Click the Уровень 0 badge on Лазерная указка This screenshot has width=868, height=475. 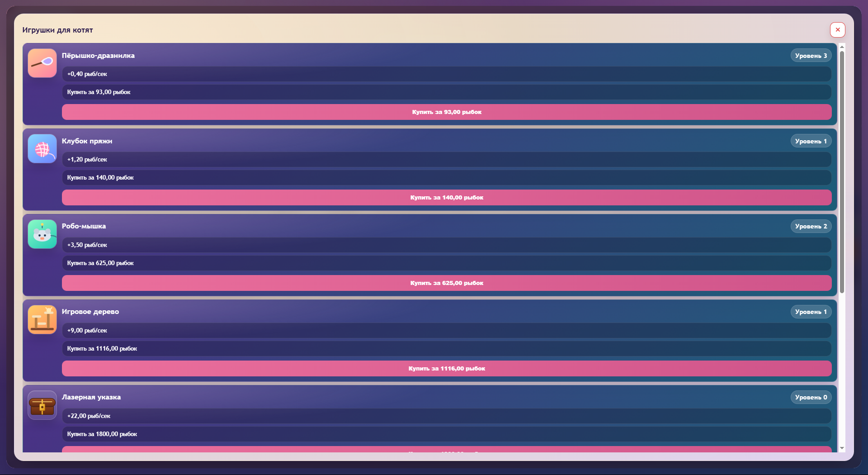(x=811, y=398)
